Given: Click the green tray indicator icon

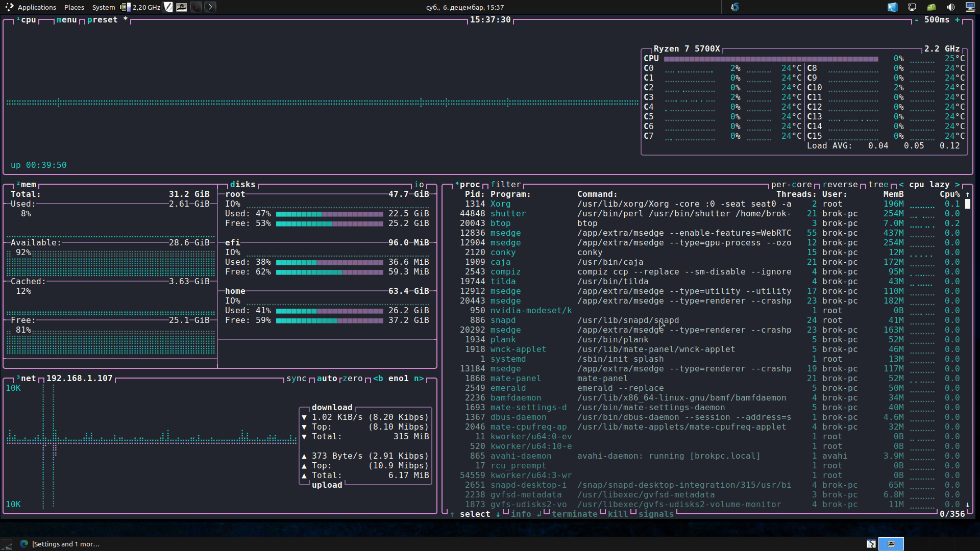Looking at the screenshot, I should coord(931,7).
